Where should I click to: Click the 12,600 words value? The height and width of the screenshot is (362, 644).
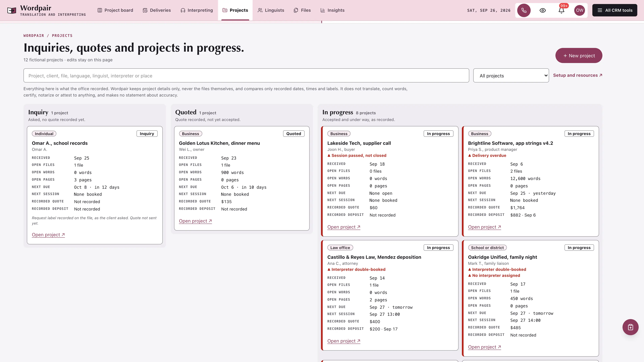pyautogui.click(x=525, y=179)
